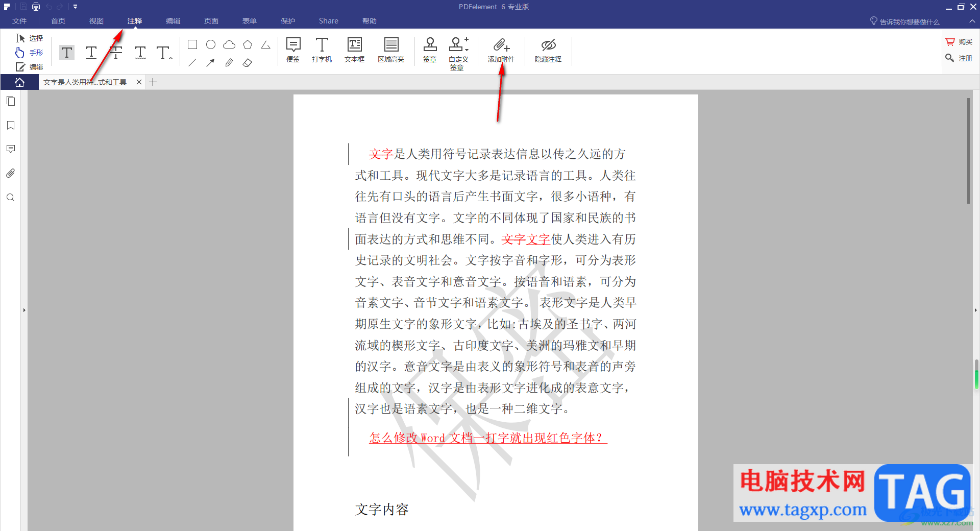Select the line drawing tool
Image resolution: width=980 pixels, height=531 pixels.
coord(192,63)
